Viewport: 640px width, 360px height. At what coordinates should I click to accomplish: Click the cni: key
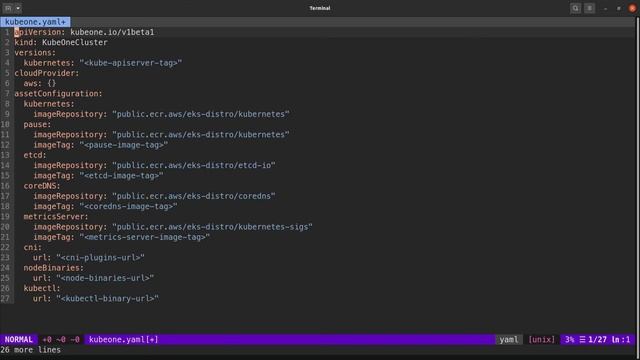click(33, 247)
